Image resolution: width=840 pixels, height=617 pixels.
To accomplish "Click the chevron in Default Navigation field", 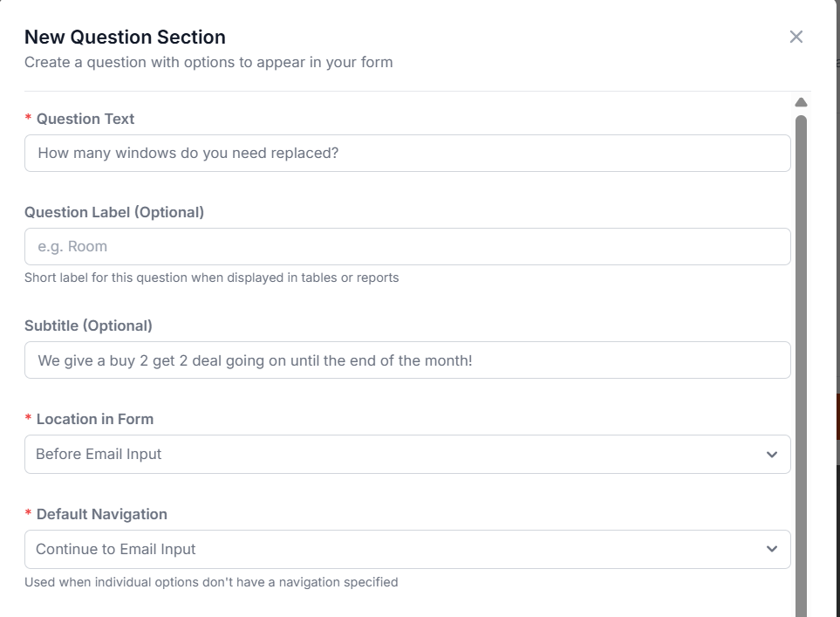I will click(771, 549).
